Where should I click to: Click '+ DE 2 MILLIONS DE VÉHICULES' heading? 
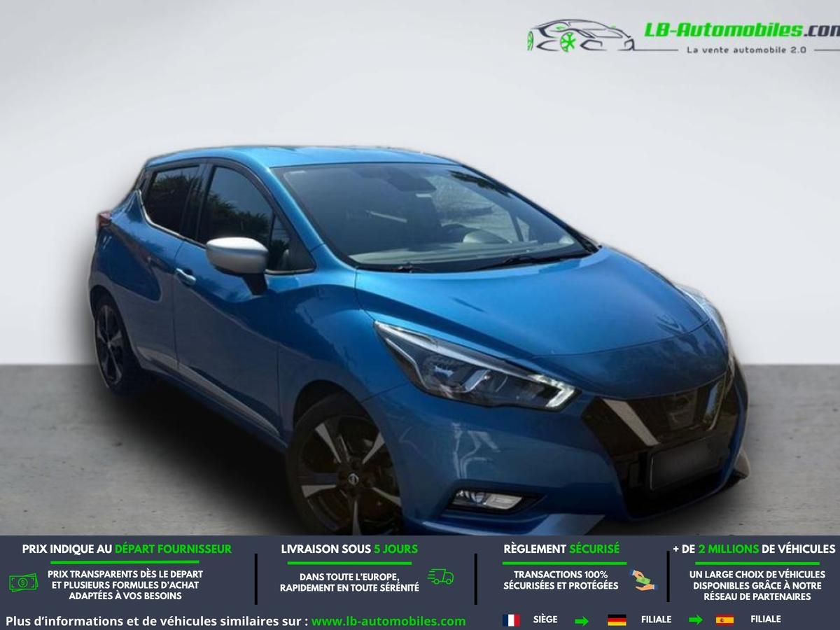point(754,549)
